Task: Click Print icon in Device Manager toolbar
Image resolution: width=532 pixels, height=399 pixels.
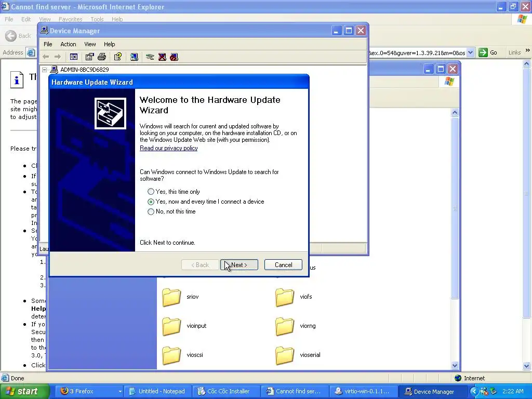Action: [102, 57]
